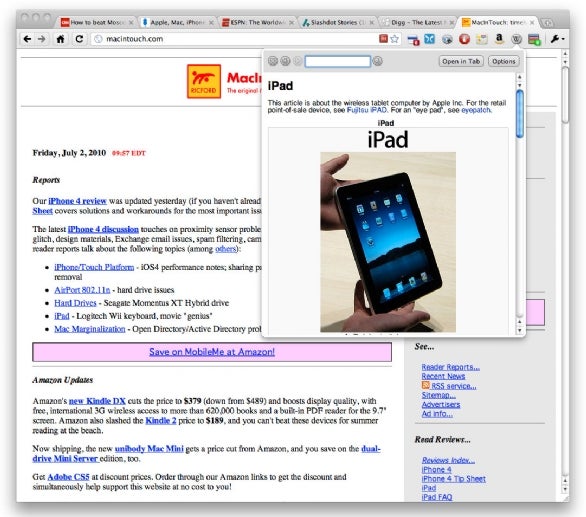Image resolution: width=586 pixels, height=517 pixels.
Task: Open the Hard Drives link
Action: (75, 303)
